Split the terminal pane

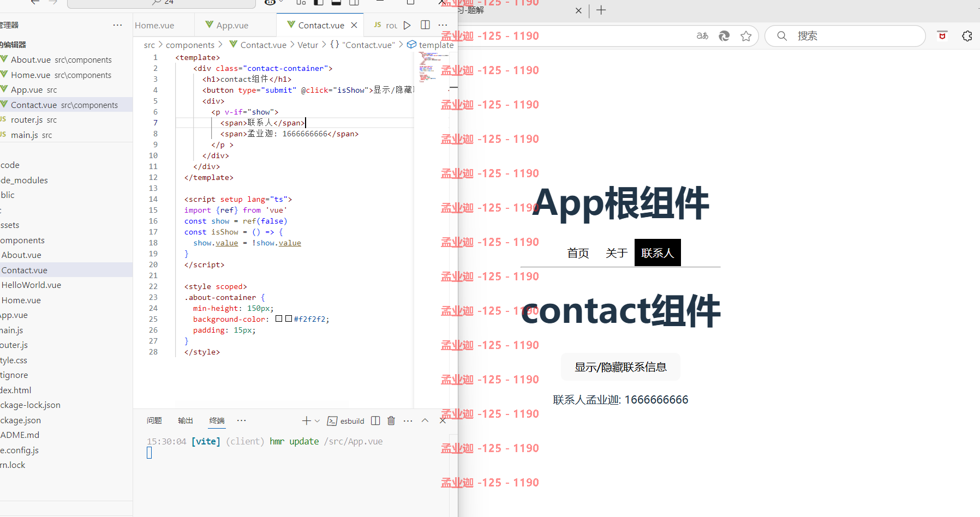375,420
